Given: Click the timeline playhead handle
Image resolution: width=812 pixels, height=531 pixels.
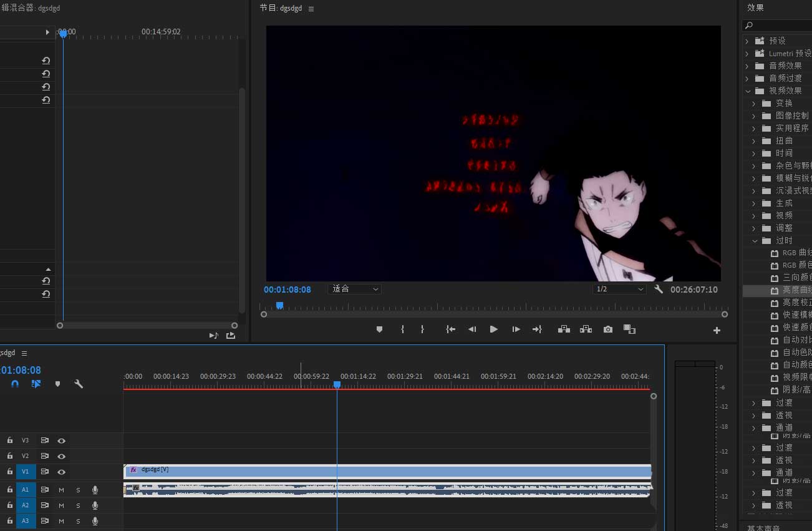Looking at the screenshot, I should tap(337, 385).
